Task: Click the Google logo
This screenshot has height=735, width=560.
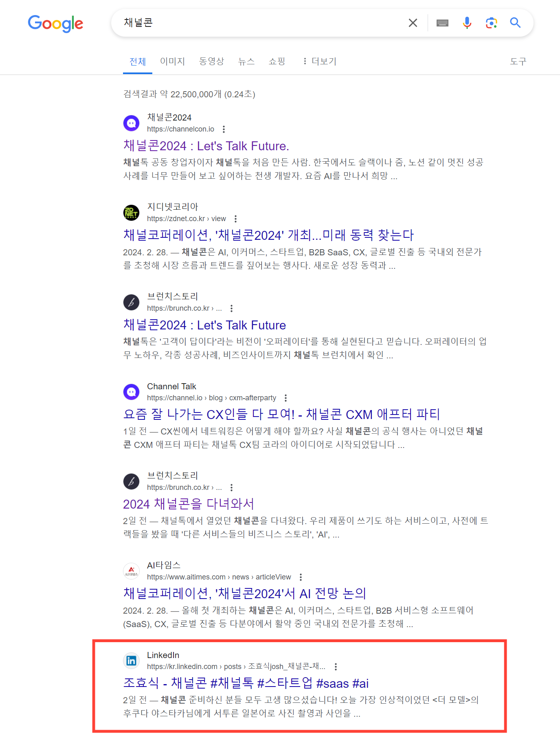Action: click(55, 24)
